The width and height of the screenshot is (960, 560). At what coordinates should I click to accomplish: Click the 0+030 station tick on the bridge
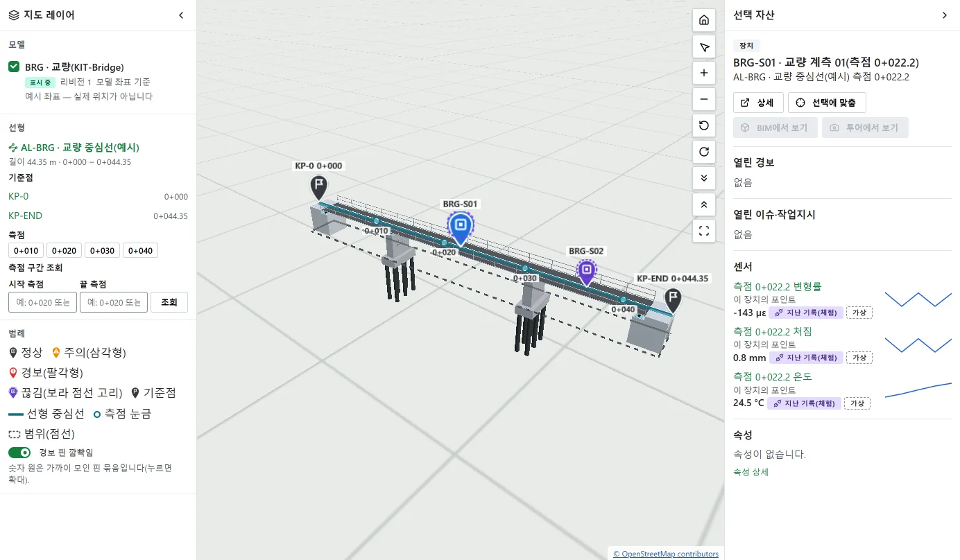[525, 268]
